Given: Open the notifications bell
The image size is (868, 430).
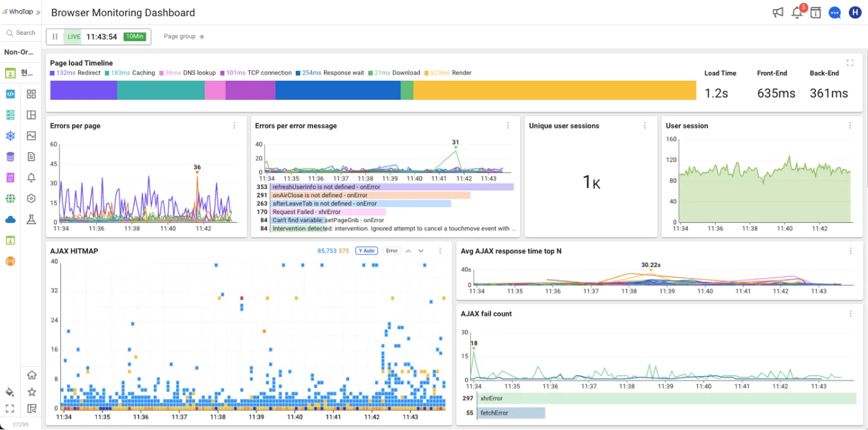Looking at the screenshot, I should point(797,12).
